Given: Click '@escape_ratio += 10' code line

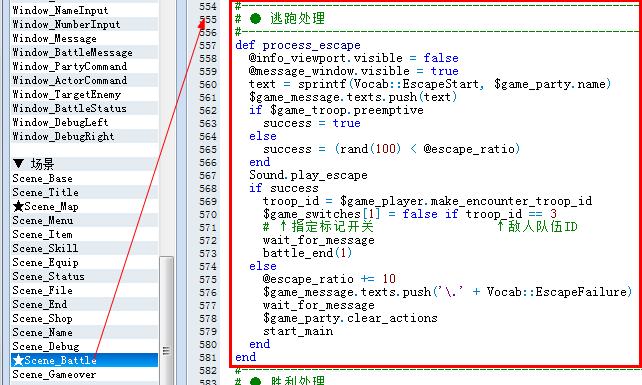Looking at the screenshot, I should click(x=329, y=279).
